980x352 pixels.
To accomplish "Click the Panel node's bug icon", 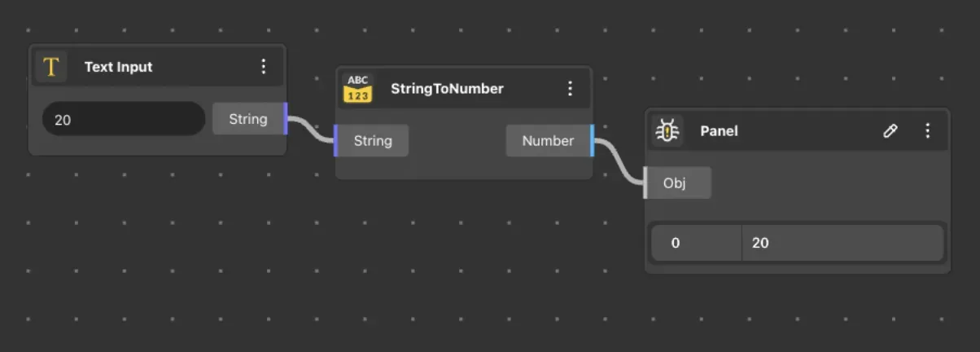I will (667, 130).
